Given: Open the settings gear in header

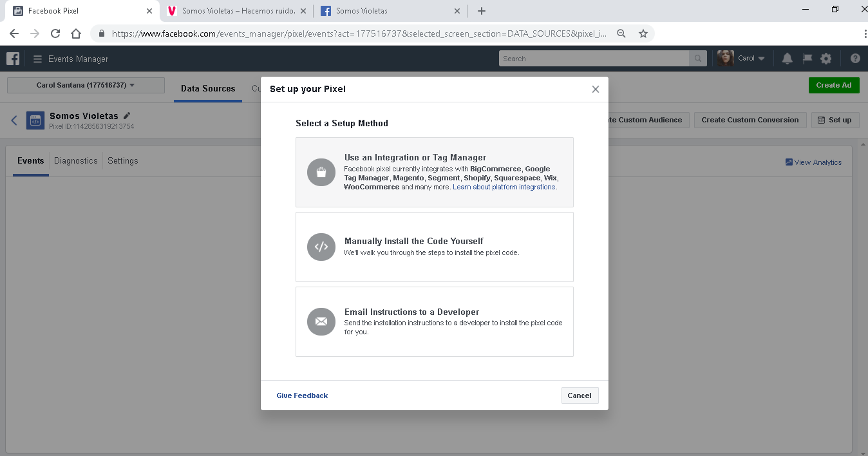Looking at the screenshot, I should click(826, 59).
